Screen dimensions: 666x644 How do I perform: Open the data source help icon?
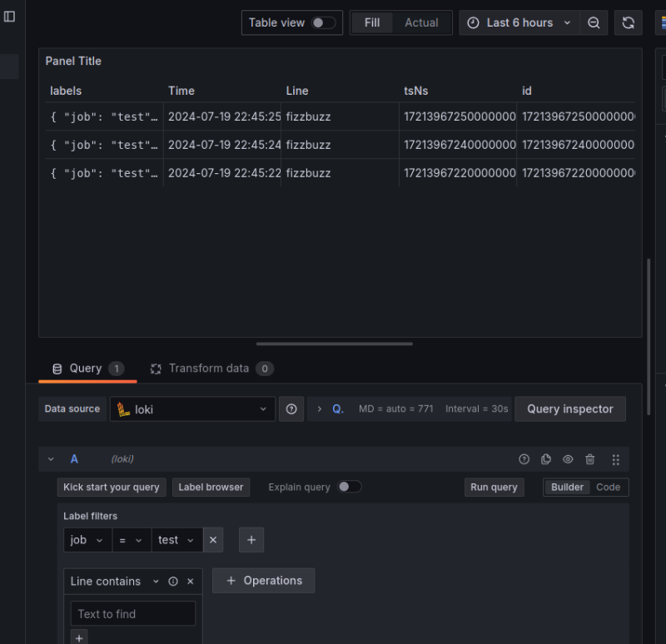coord(291,409)
